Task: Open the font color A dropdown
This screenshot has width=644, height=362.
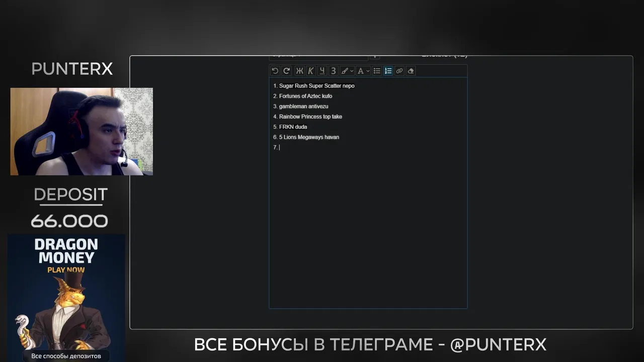Action: pos(363,71)
